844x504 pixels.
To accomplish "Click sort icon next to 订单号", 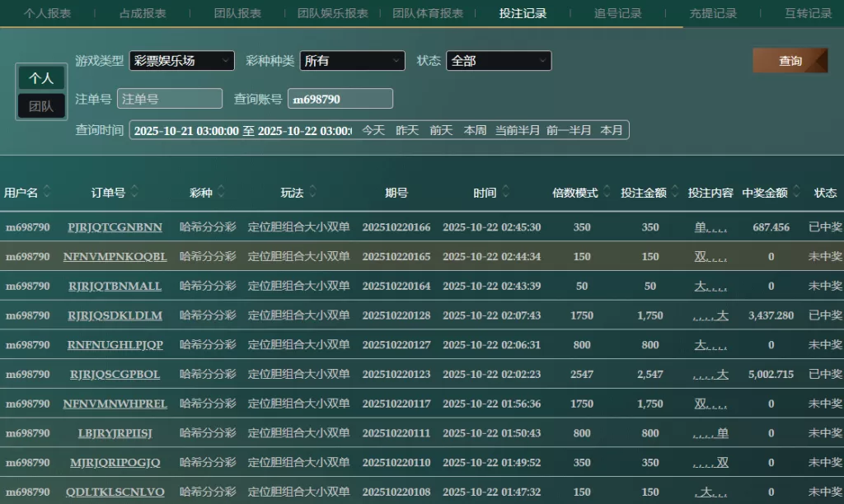I will [x=134, y=193].
